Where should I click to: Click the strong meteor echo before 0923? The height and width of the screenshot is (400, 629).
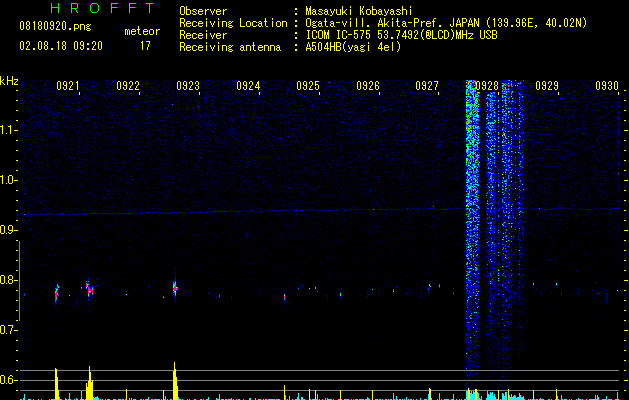(x=175, y=288)
